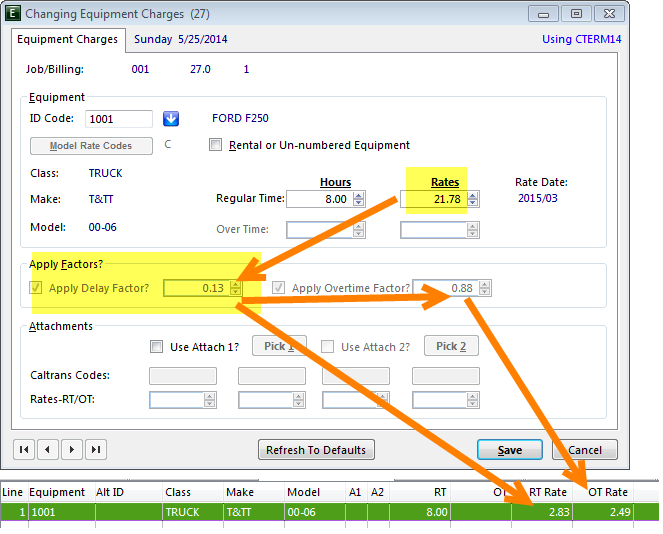The height and width of the screenshot is (534, 663).
Task: Click the Using CTERM14 label
Action: (582, 39)
